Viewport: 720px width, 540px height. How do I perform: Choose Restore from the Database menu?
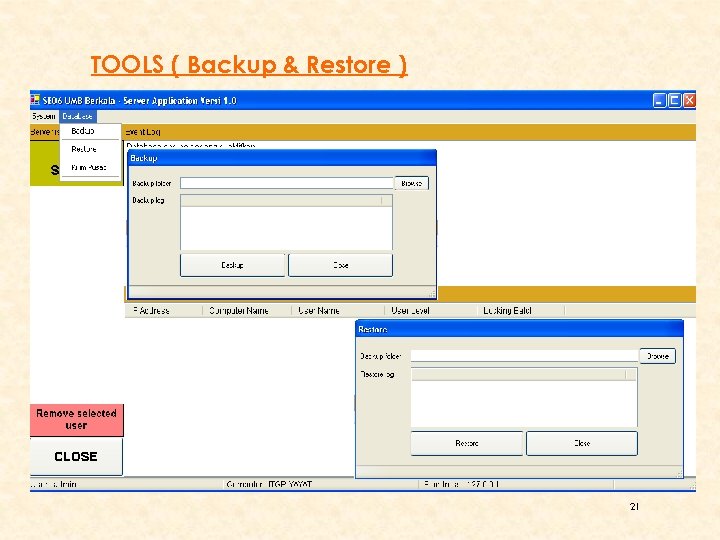(84, 149)
